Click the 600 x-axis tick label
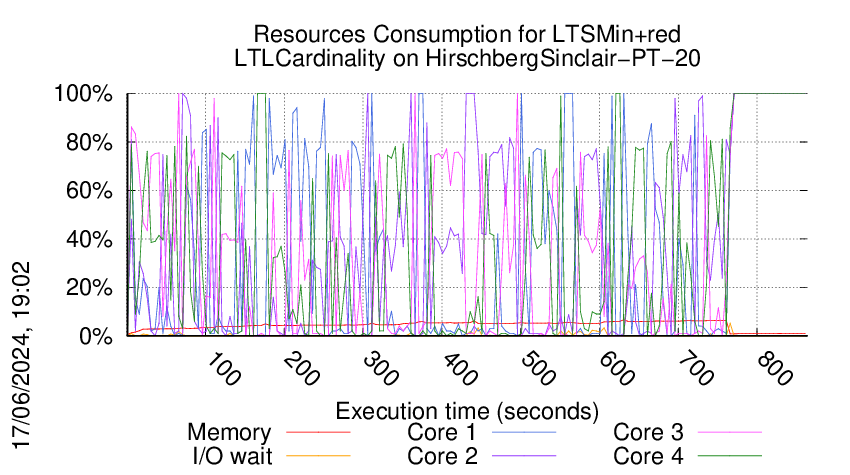This screenshot has width=850, height=475. coord(616,370)
